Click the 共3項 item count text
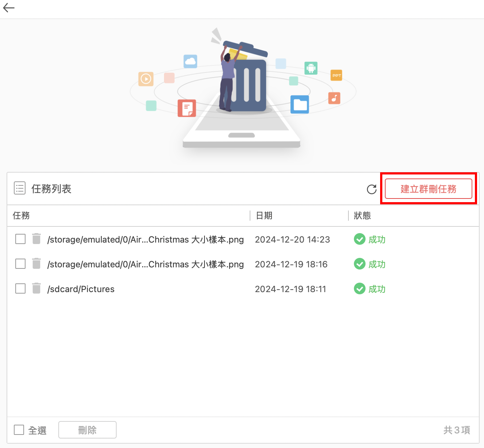Image resolution: width=484 pixels, height=448 pixels. pos(457,430)
